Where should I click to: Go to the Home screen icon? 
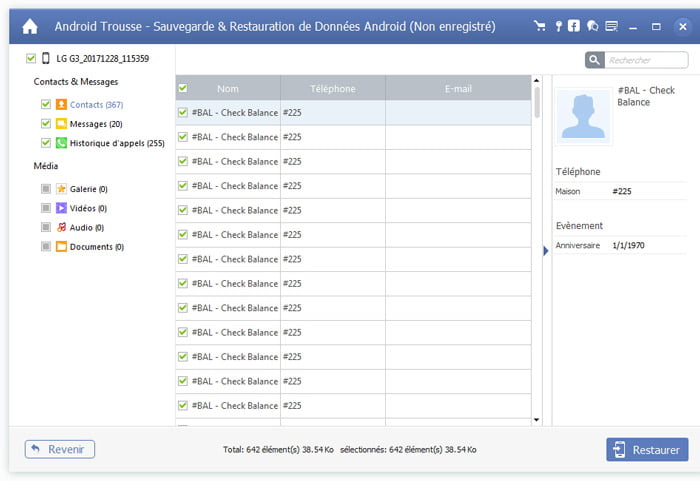click(x=30, y=26)
